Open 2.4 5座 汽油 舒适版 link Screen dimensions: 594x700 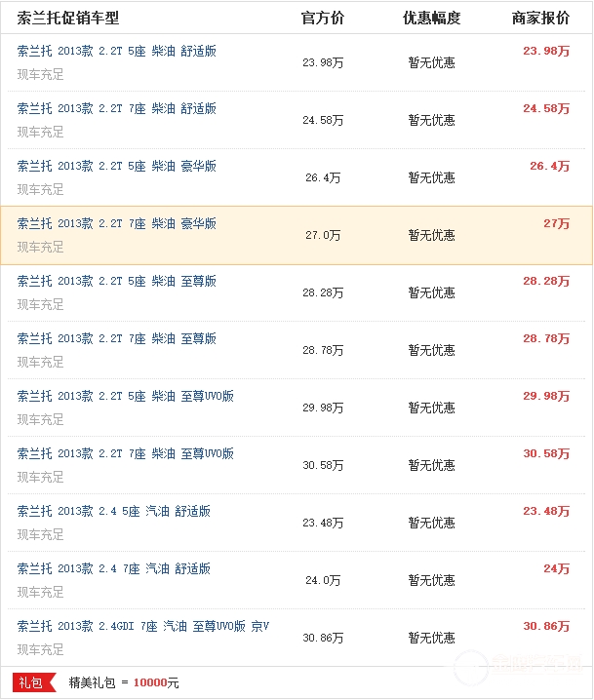point(114,511)
